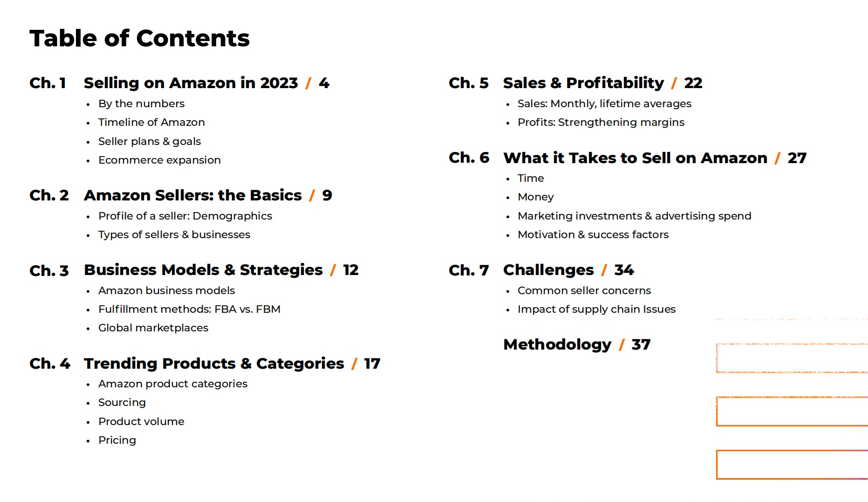Go to 'Global marketplaces' subsection
The height and width of the screenshot is (502, 868).
click(153, 328)
